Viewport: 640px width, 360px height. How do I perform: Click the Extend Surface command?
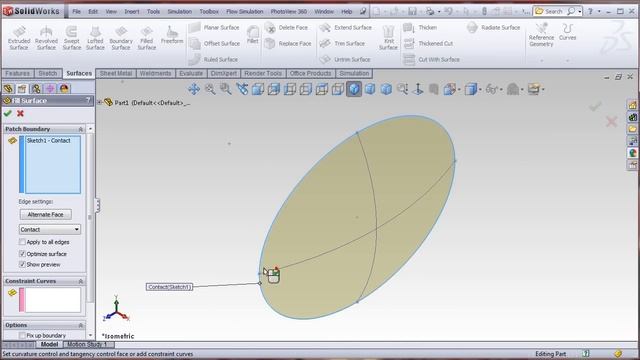point(346,27)
